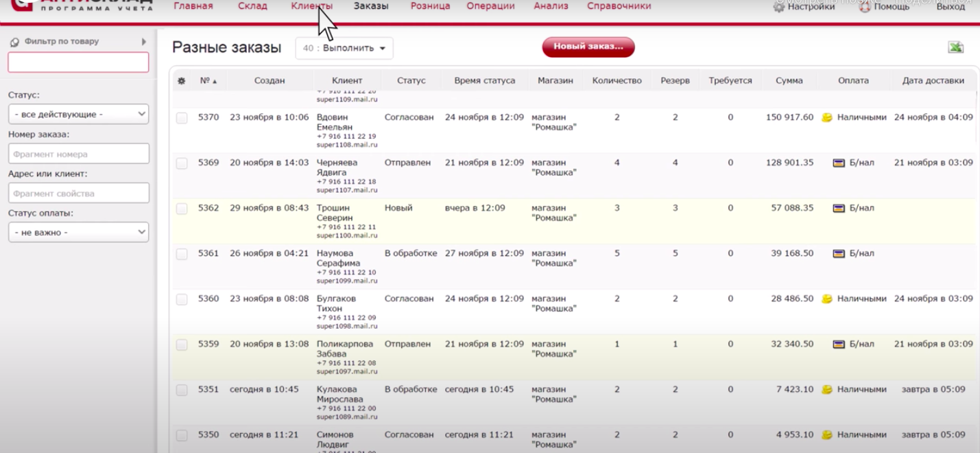Tick the checkbox for order 5370
This screenshot has width=980, height=453.
coord(182,118)
